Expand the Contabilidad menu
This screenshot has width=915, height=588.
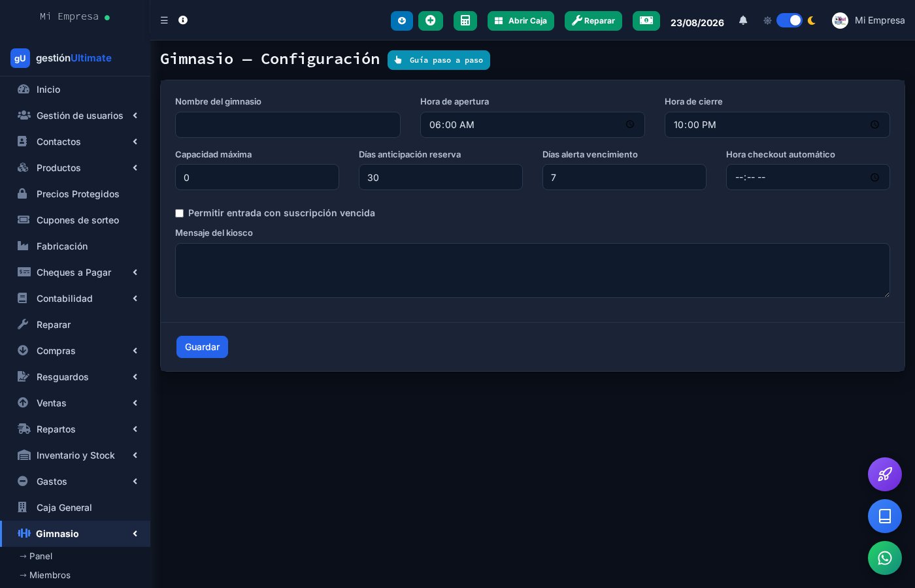coord(75,299)
